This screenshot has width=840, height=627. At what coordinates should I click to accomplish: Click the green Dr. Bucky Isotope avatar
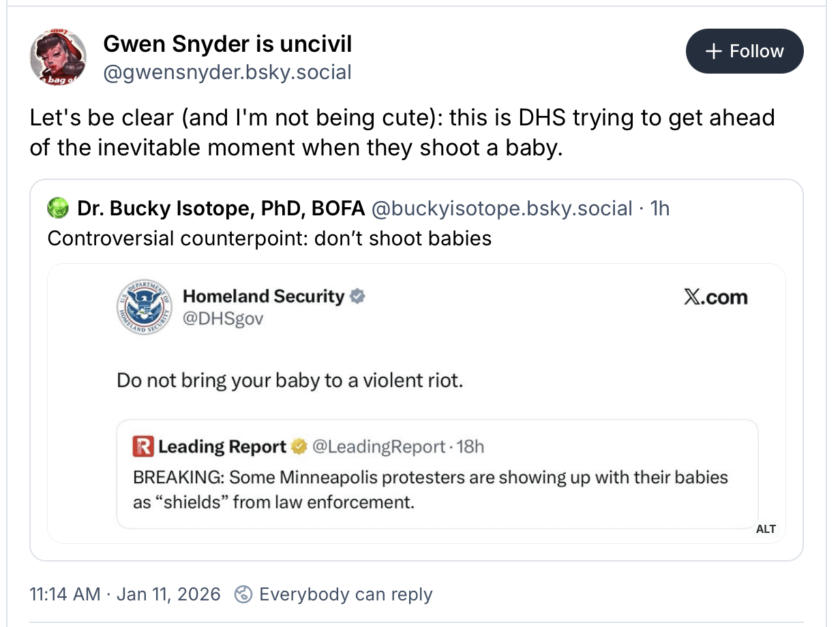tap(58, 209)
